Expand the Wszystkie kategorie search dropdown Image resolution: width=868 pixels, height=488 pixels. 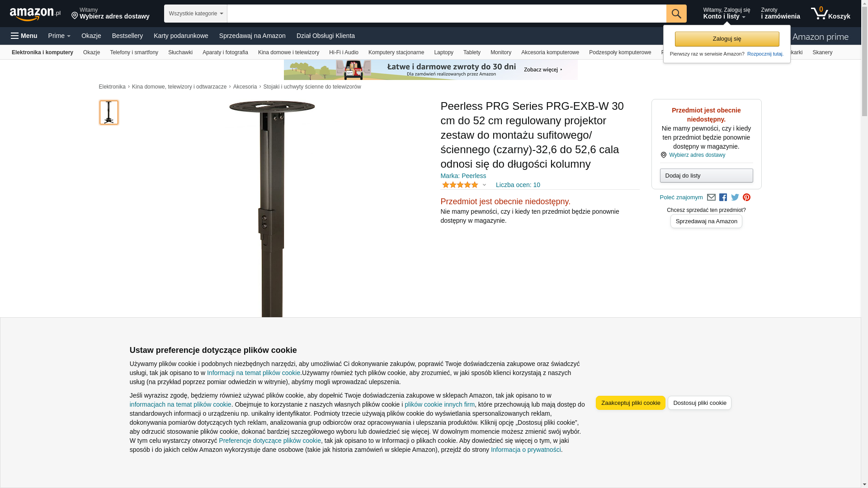pos(196,14)
